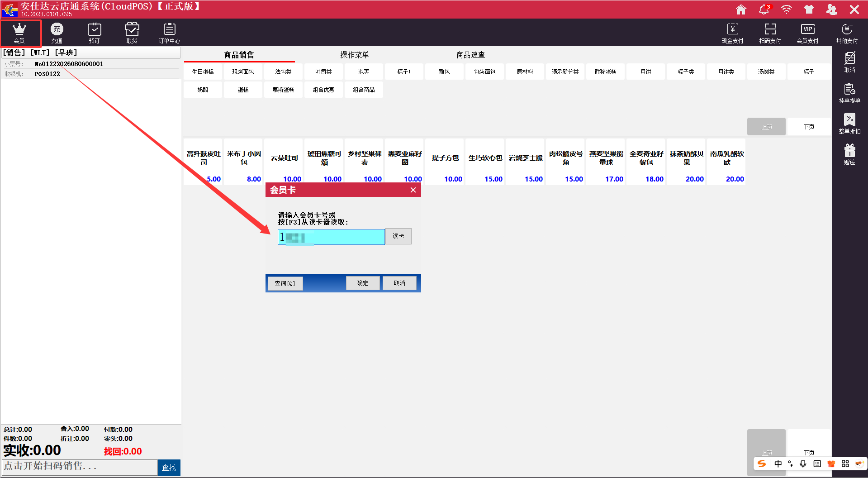
Task: Click the microphone voice input icon
Action: 803,464
